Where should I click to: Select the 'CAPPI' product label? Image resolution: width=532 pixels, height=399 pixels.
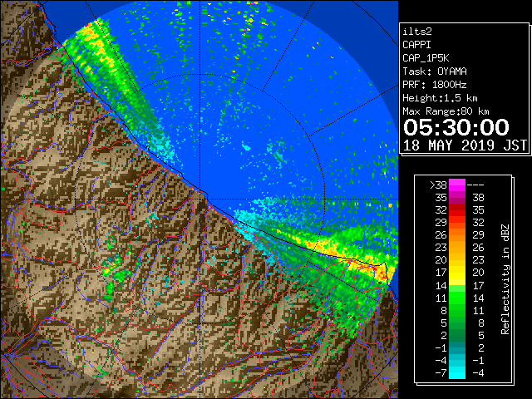pos(416,45)
